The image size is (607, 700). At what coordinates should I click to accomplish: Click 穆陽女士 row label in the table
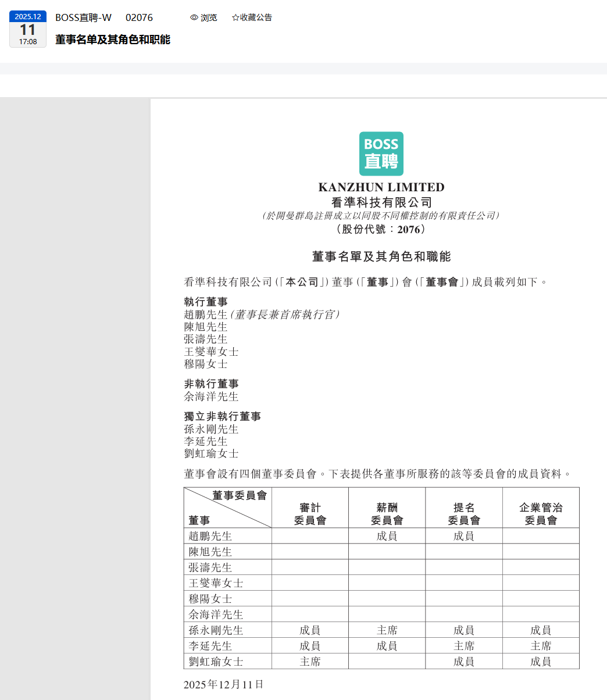coord(210,599)
